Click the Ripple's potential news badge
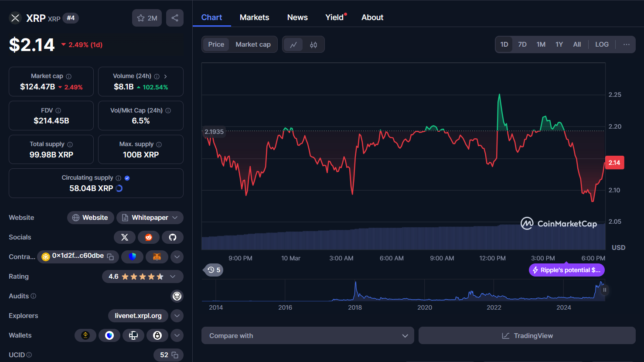The height and width of the screenshot is (362, 644). pos(567,270)
